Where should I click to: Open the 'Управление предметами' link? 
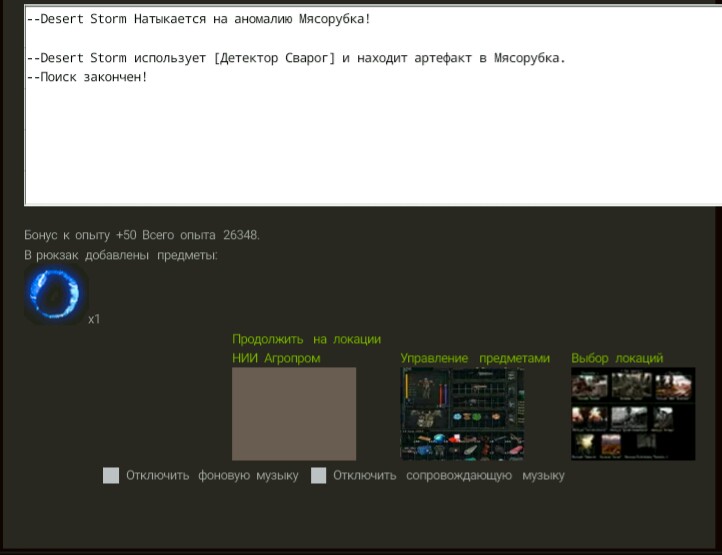pyautogui.click(x=475, y=358)
